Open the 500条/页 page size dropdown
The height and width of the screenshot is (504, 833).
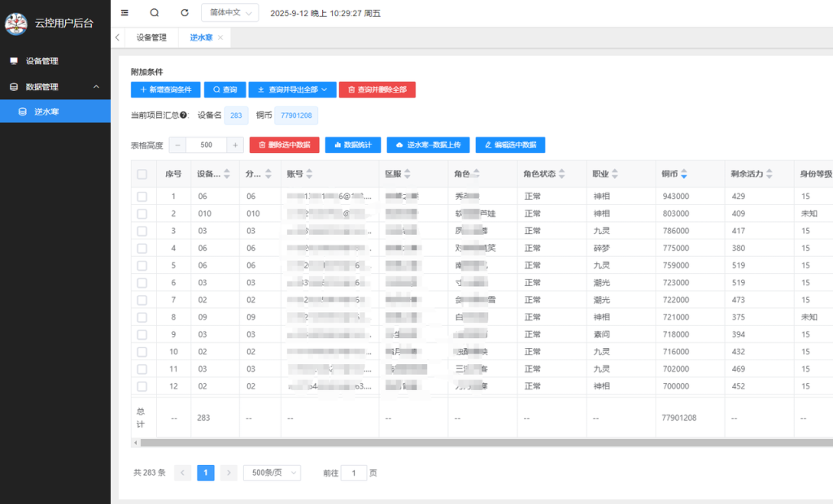click(272, 472)
